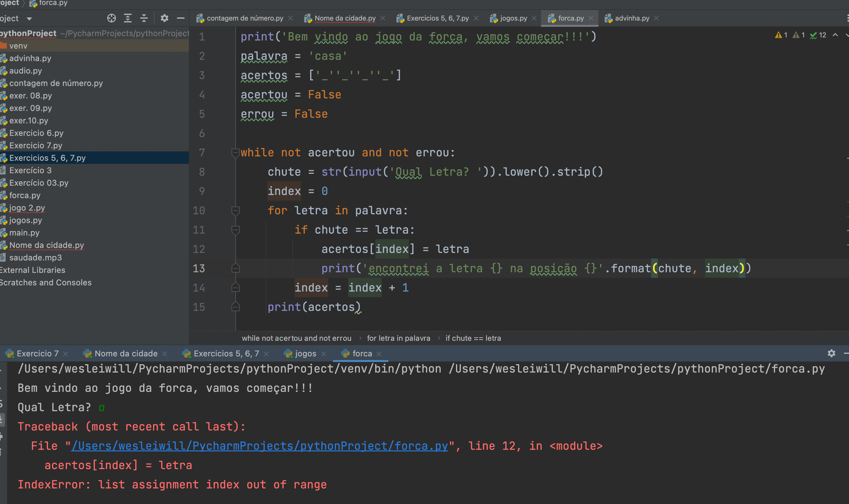Screen dimensions: 849x504
Task: Click the console input after 'Qual Letra?'
Action: pyautogui.click(x=101, y=407)
